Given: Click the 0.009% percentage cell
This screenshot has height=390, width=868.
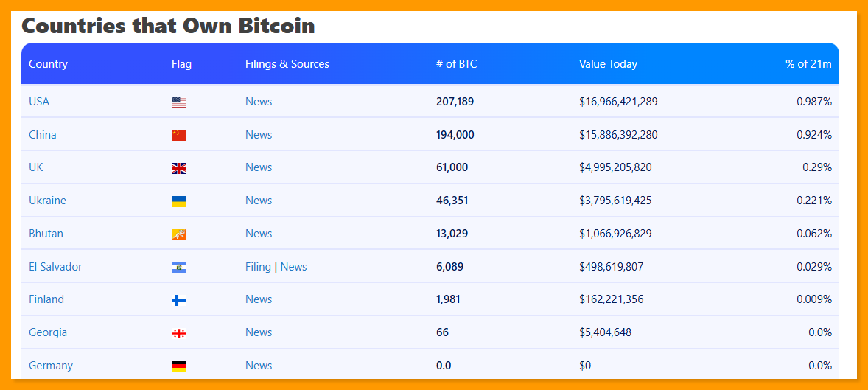Looking at the screenshot, I should click(814, 299).
